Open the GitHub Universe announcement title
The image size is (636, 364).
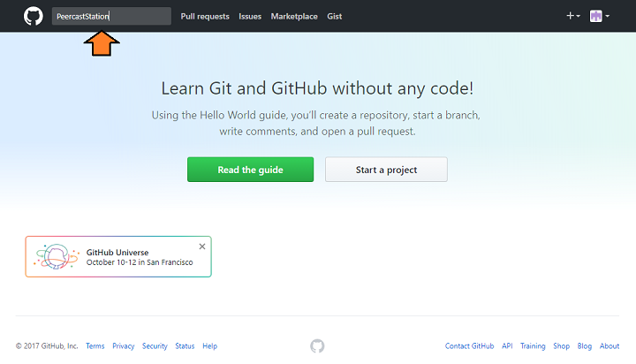pos(117,253)
